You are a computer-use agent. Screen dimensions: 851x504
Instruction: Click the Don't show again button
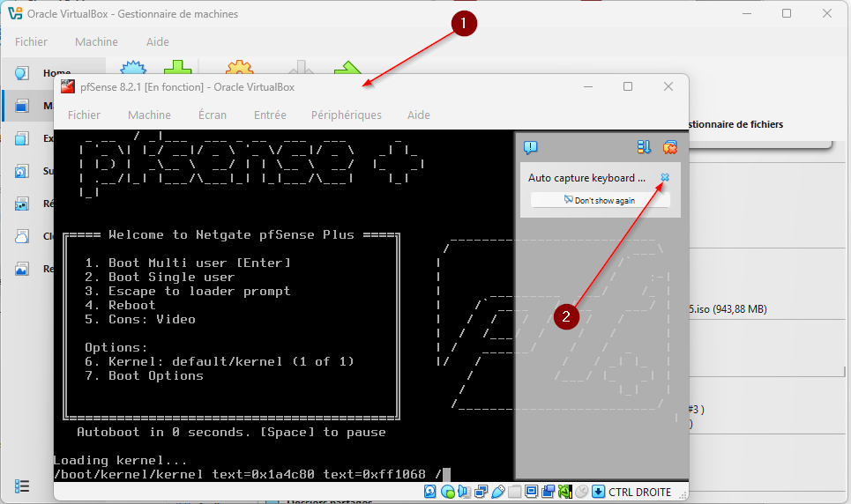[x=600, y=200]
